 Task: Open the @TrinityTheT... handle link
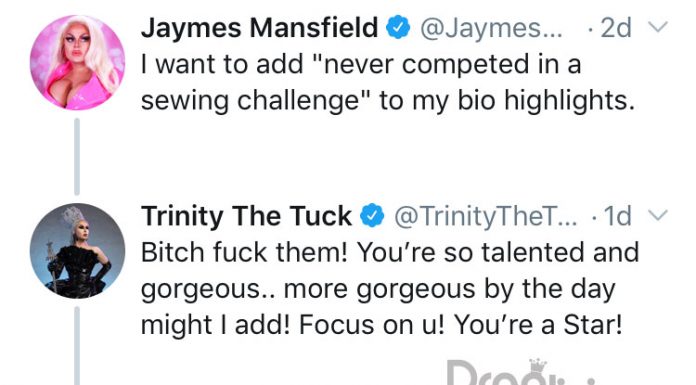pyautogui.click(x=486, y=217)
